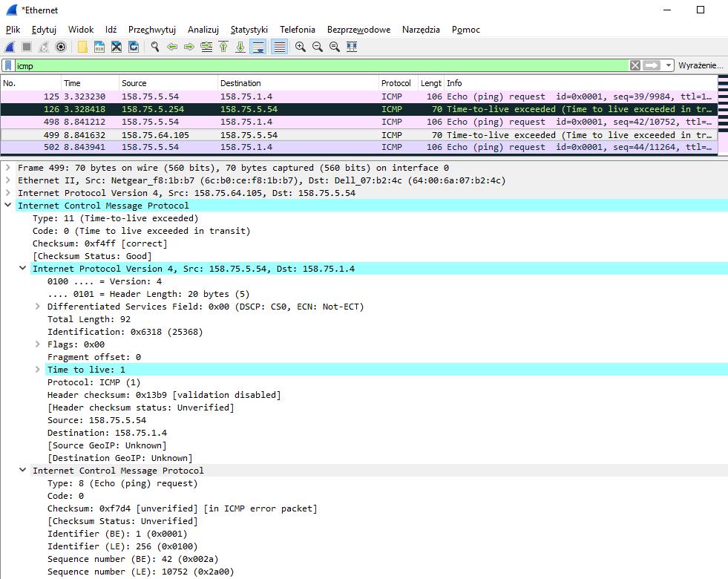Click the filter bookmark icon
The height and width of the screenshot is (579, 728).
8,65
